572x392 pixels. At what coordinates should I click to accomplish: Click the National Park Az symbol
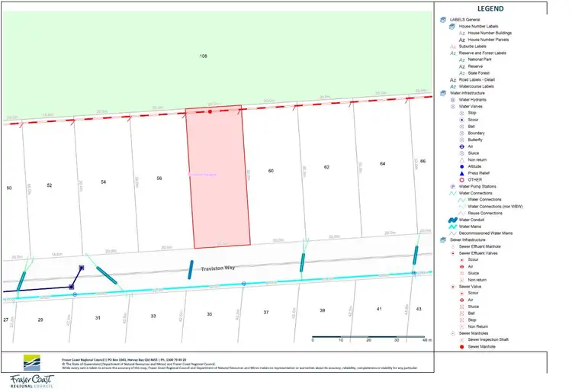click(462, 59)
